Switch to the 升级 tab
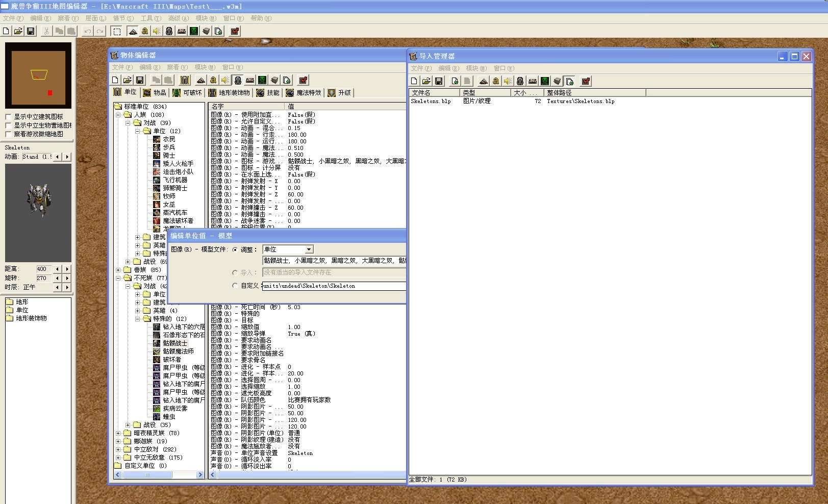 click(340, 92)
